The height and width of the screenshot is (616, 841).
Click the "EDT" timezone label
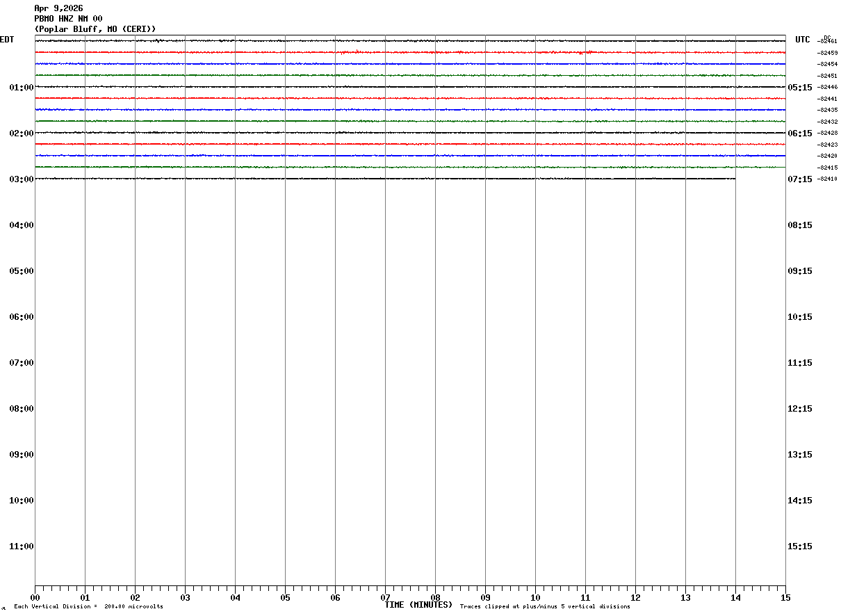click(7, 40)
